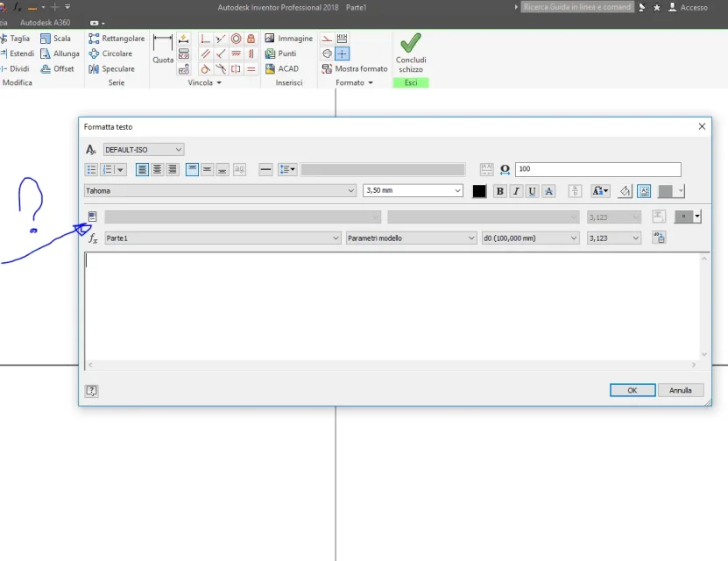728x561 pixels.
Task: Open the DEFAULT-ISO style dropdown
Action: click(144, 150)
